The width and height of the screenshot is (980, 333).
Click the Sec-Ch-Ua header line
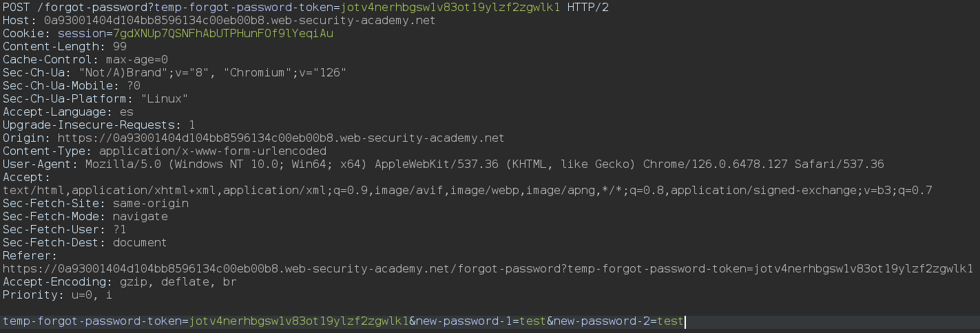[x=174, y=72]
